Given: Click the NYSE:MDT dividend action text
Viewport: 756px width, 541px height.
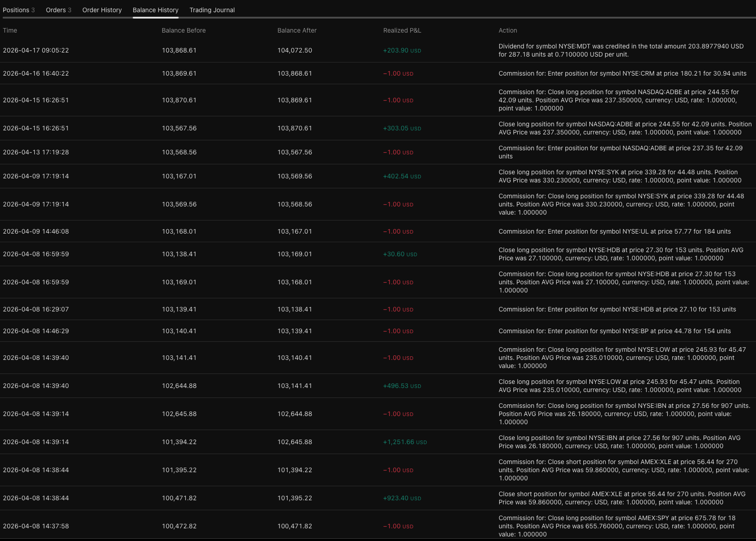Looking at the screenshot, I should click(x=621, y=50).
